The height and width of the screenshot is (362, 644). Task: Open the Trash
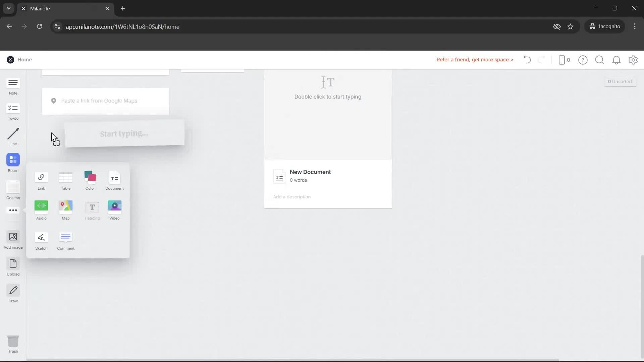[13, 344]
